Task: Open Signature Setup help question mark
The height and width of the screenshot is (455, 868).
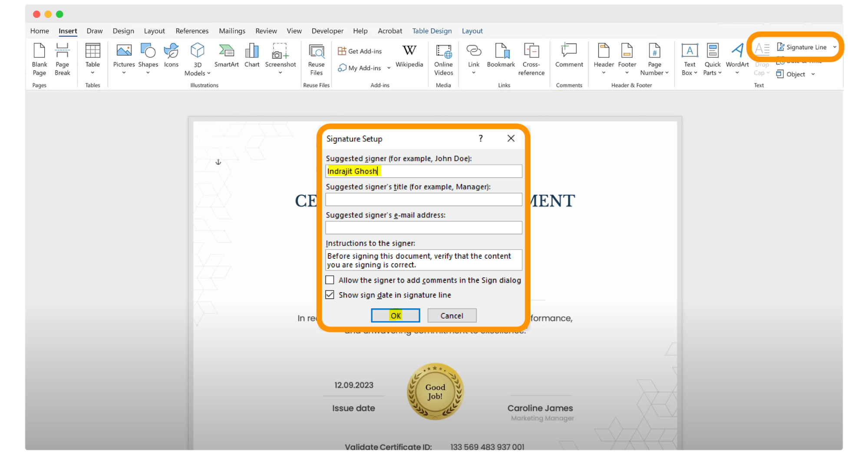Action: pos(480,138)
